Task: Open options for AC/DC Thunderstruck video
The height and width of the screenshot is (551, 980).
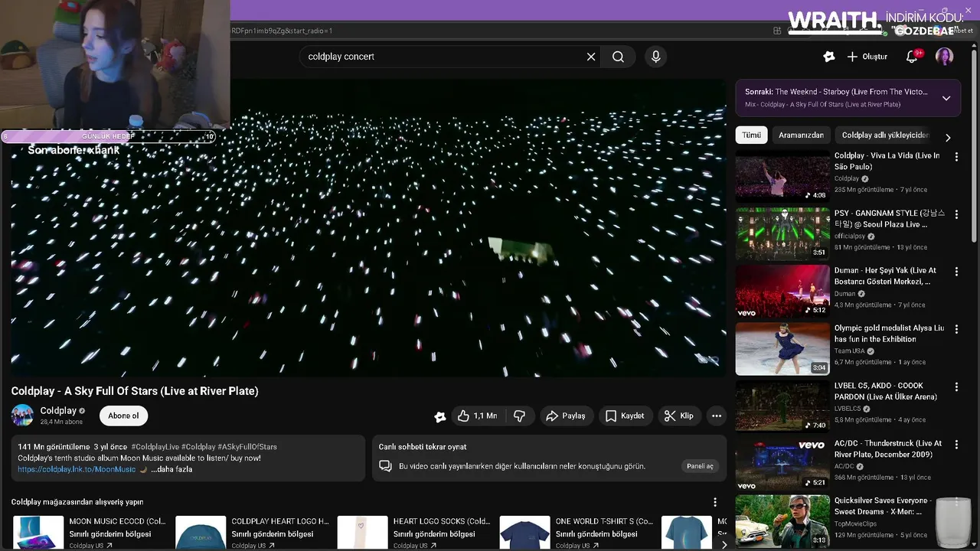Action: click(x=956, y=444)
